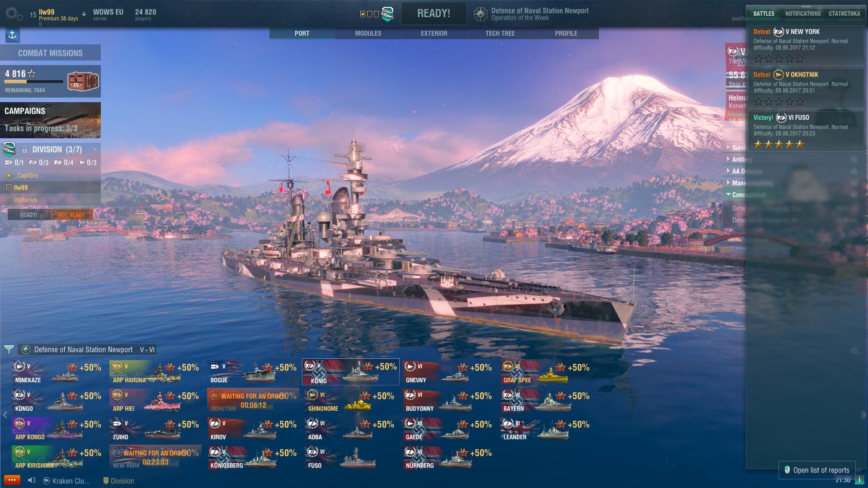Click the anchor port icon

coord(12,35)
